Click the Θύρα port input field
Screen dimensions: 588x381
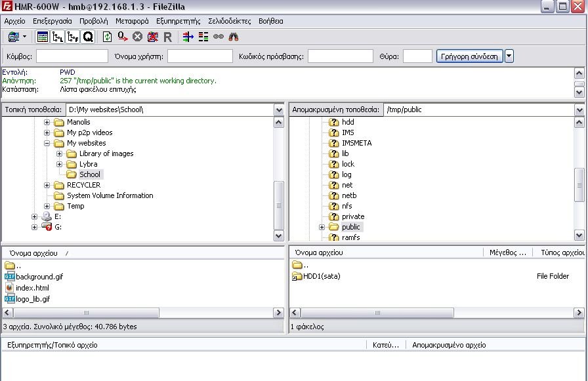click(417, 56)
